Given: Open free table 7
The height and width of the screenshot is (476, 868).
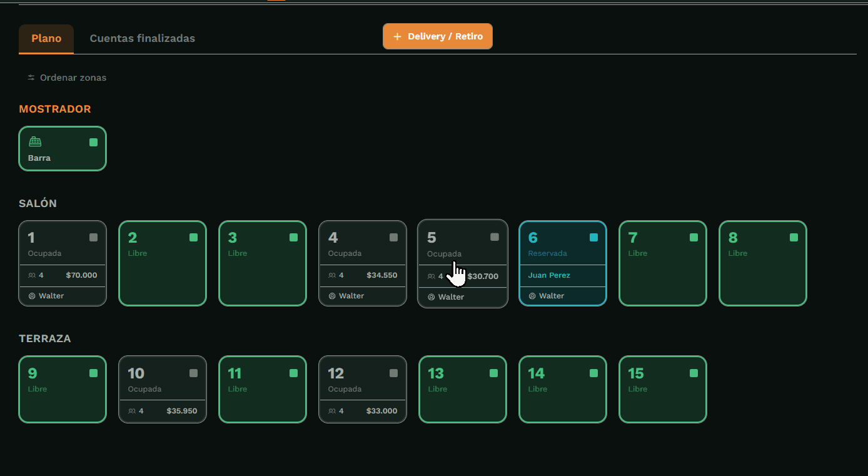Looking at the screenshot, I should click(663, 263).
